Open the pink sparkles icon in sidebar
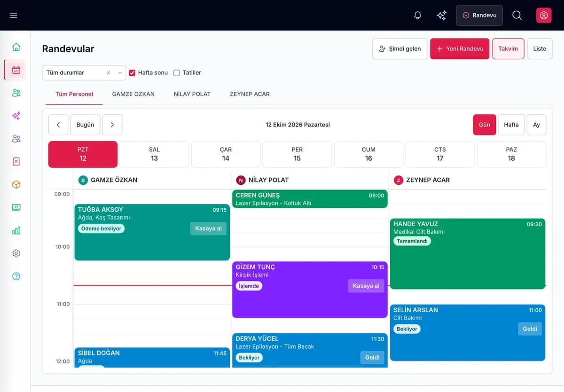 tap(16, 116)
